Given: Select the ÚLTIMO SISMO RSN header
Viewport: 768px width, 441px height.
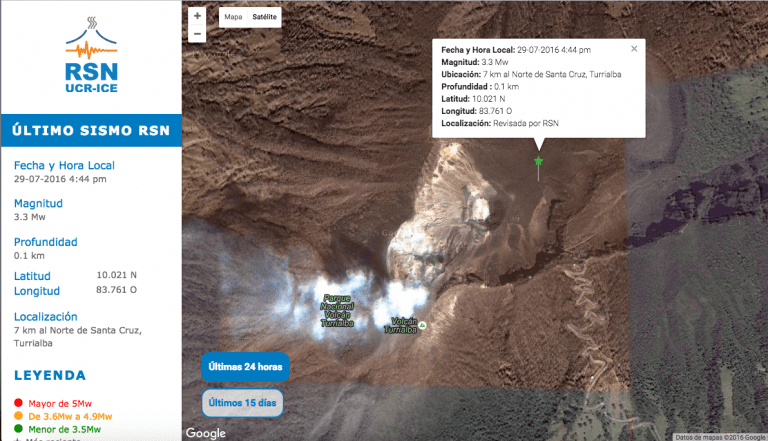Looking at the screenshot, I should coord(91,130).
